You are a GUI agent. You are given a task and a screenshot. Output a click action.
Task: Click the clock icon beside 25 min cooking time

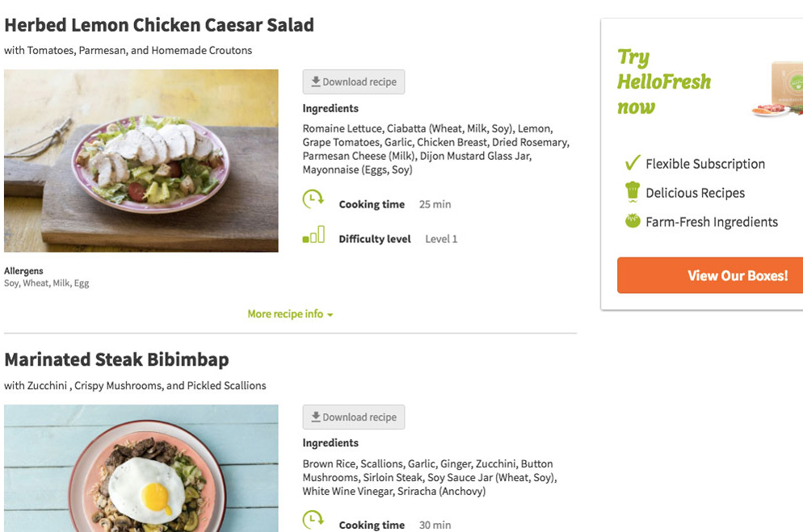tap(313, 199)
